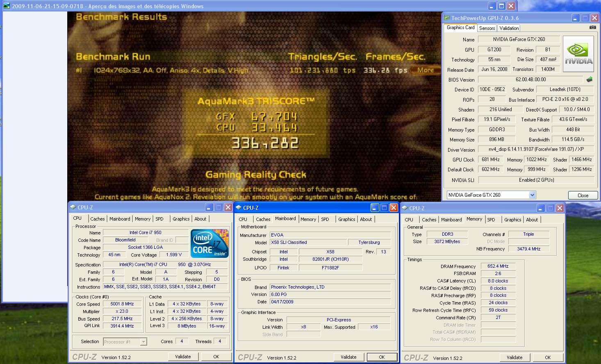Click the Core Voltage value 1.599 V
The width and height of the screenshot is (601, 364).
(x=174, y=255)
